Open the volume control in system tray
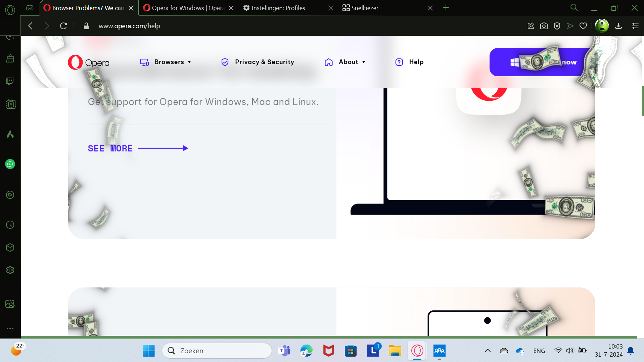Screen dimensions: 644x362 pos(570,351)
